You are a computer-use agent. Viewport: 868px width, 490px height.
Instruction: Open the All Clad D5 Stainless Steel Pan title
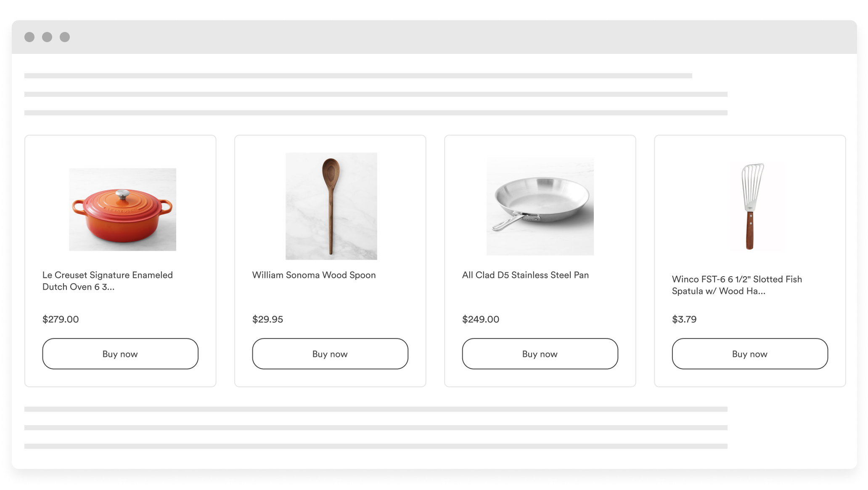pyautogui.click(x=525, y=275)
